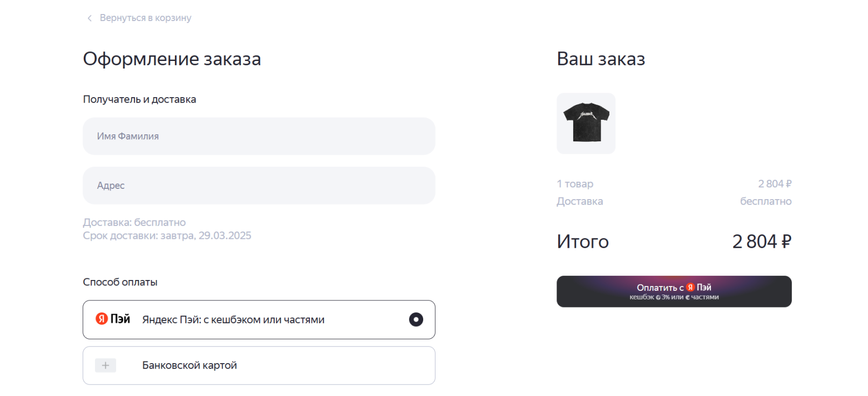Screen dimensions: 868x396
Task: Follow the "Вернуться в корзину" link text
Action: pyautogui.click(x=145, y=18)
